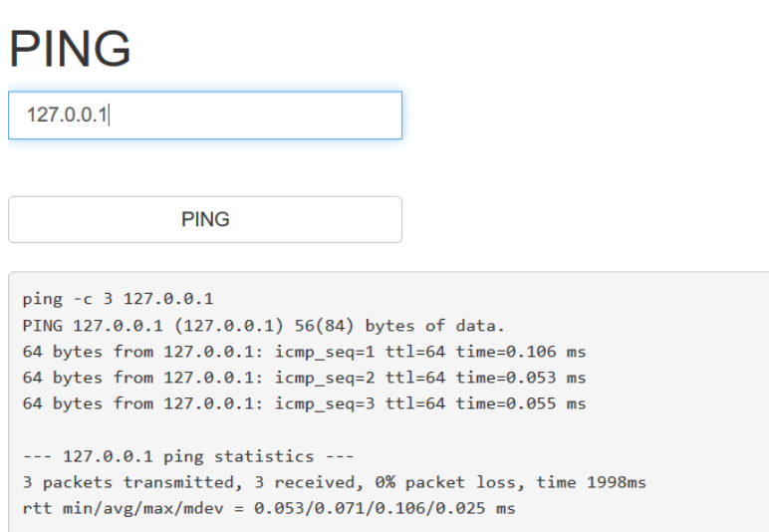The image size is (769, 532).
Task: Click the large PING page heading
Action: coord(70,49)
